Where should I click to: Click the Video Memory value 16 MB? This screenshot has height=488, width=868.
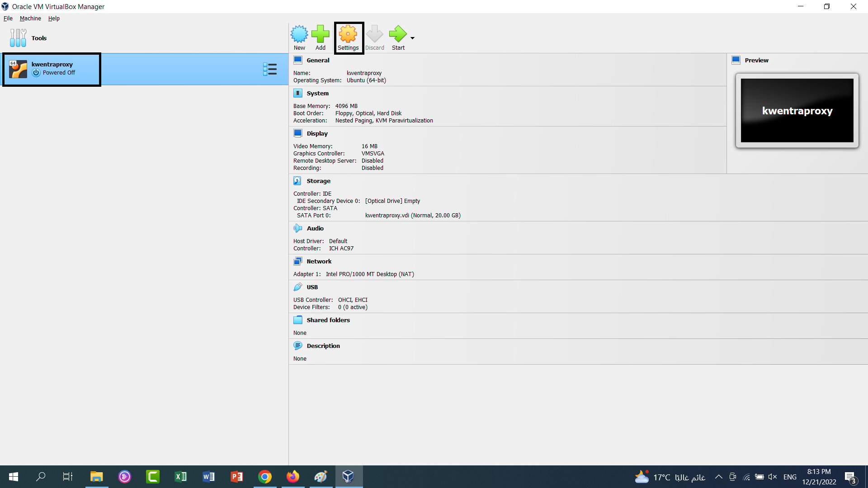[369, 146]
